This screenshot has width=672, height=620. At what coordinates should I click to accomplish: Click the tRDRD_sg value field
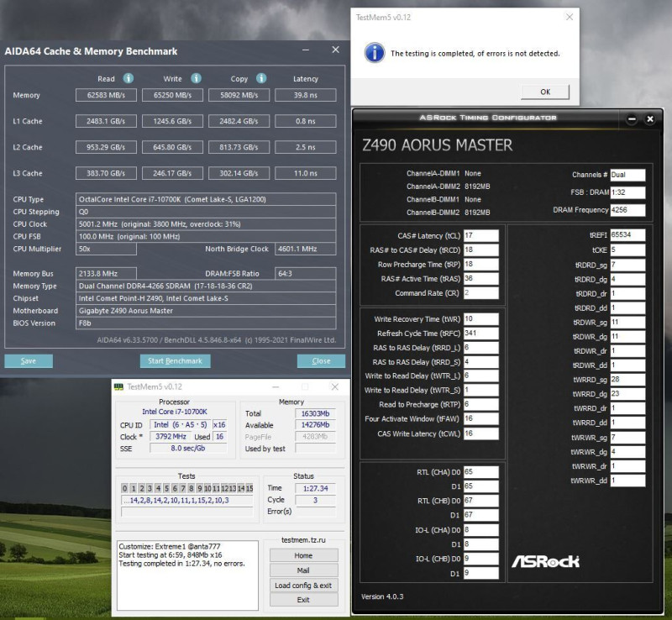click(x=627, y=265)
